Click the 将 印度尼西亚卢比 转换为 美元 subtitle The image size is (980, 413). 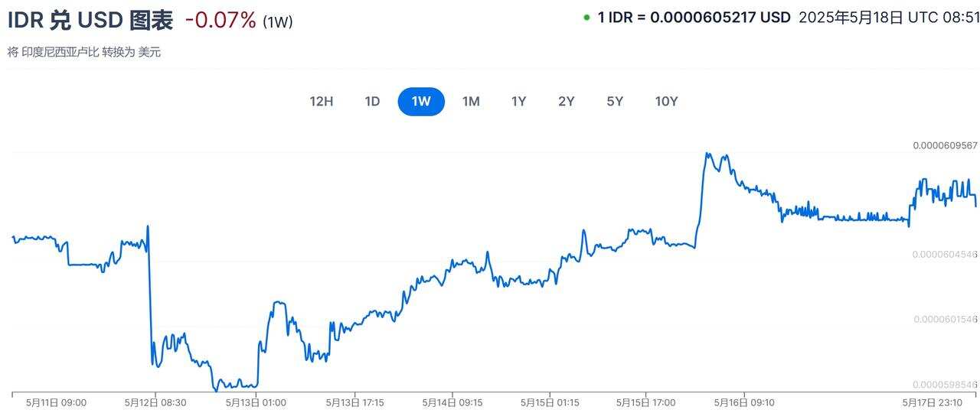coord(84,52)
